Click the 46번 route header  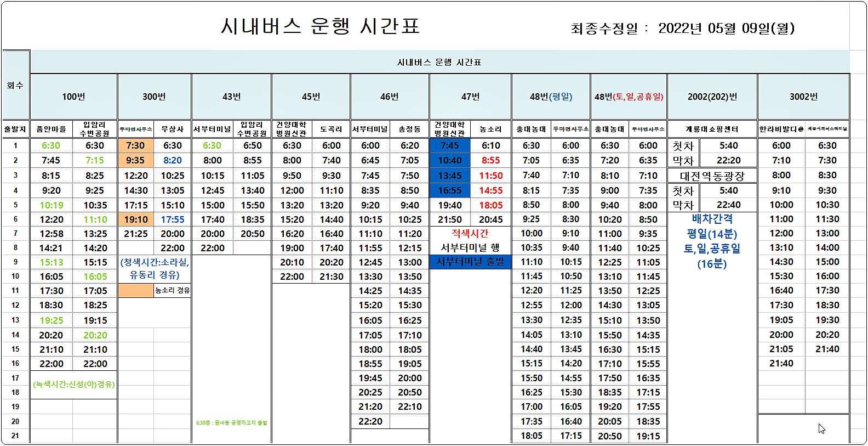click(x=389, y=97)
